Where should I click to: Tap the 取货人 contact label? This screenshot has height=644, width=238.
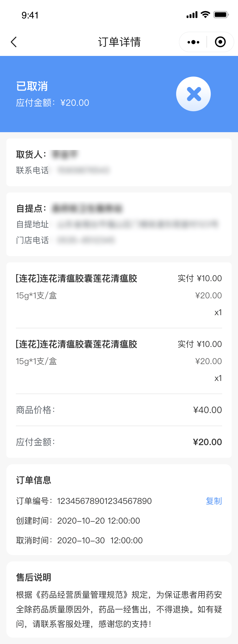(x=31, y=154)
